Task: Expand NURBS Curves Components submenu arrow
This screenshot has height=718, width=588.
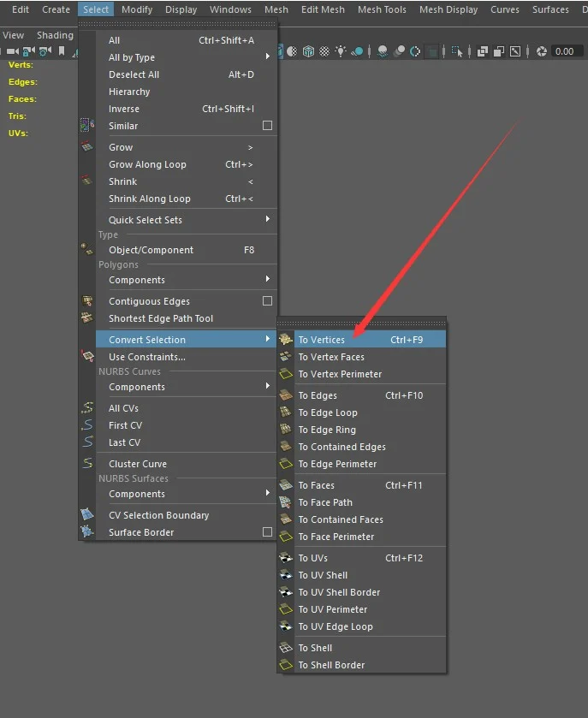Action: point(268,386)
